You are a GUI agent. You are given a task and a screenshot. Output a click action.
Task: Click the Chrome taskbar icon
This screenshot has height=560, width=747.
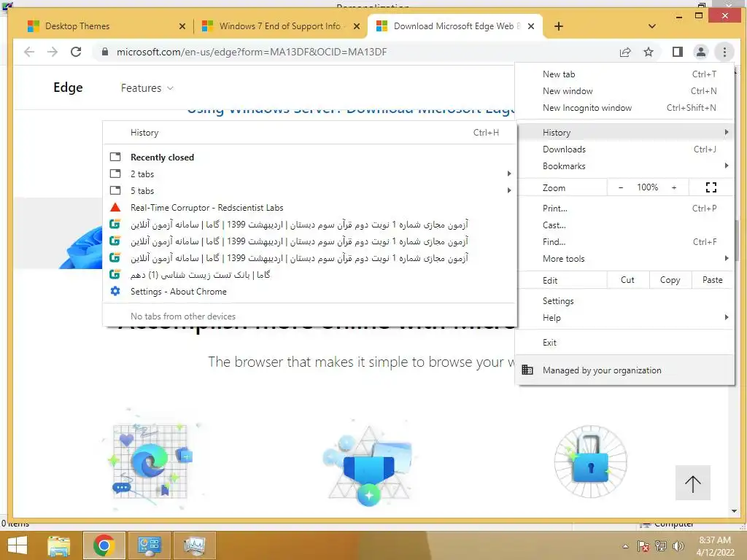(x=104, y=545)
